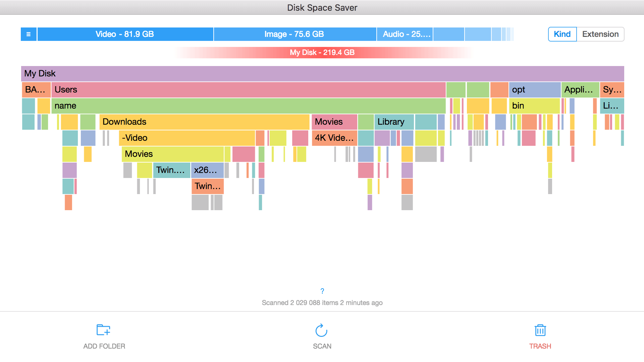
Task: Click the Scan refresh icon
Action: 321,330
